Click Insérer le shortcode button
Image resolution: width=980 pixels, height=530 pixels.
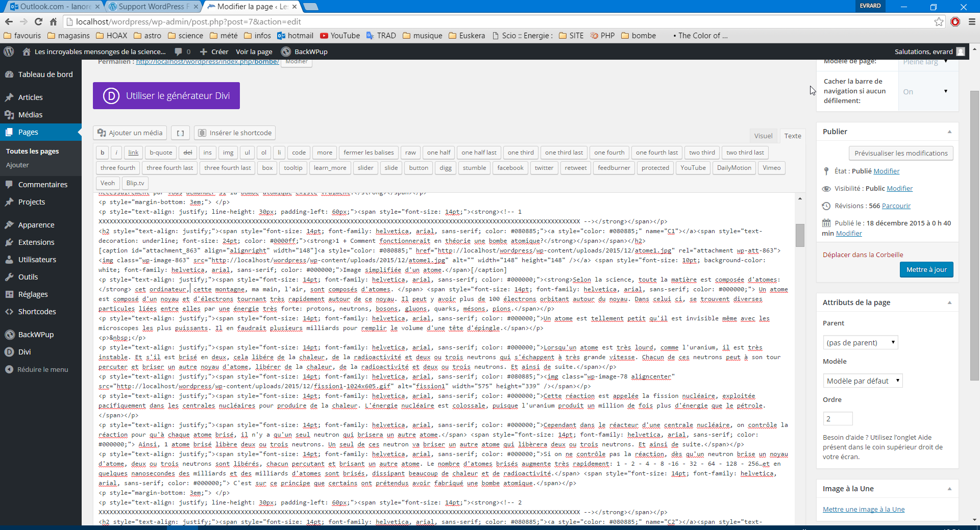tap(235, 133)
